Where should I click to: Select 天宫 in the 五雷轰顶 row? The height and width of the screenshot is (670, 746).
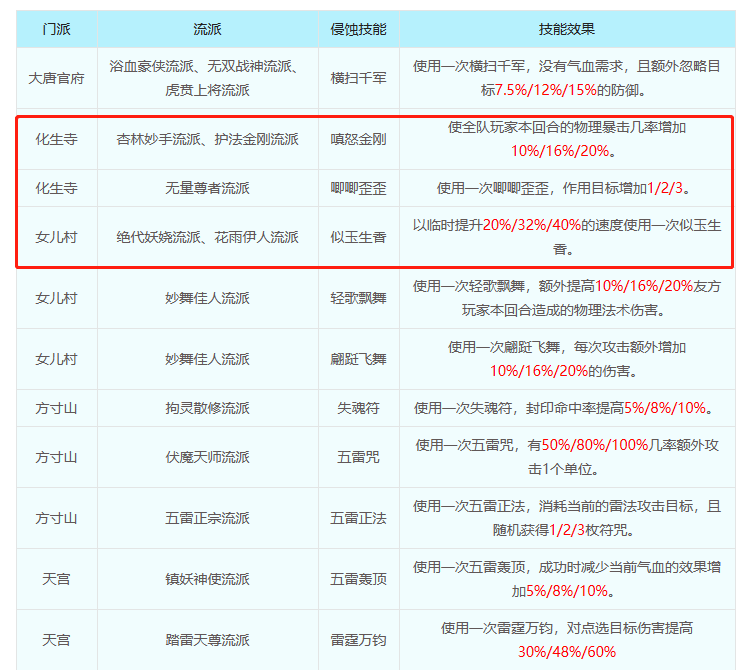point(57,579)
